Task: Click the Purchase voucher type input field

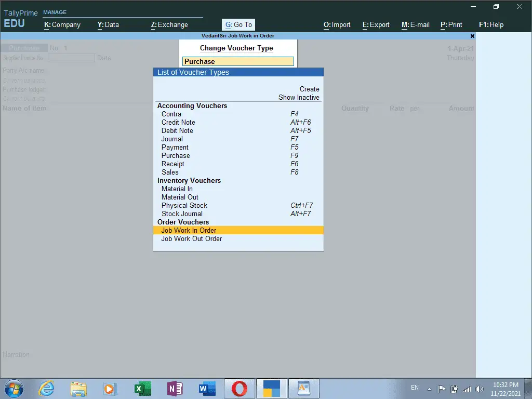Action: tap(238, 61)
